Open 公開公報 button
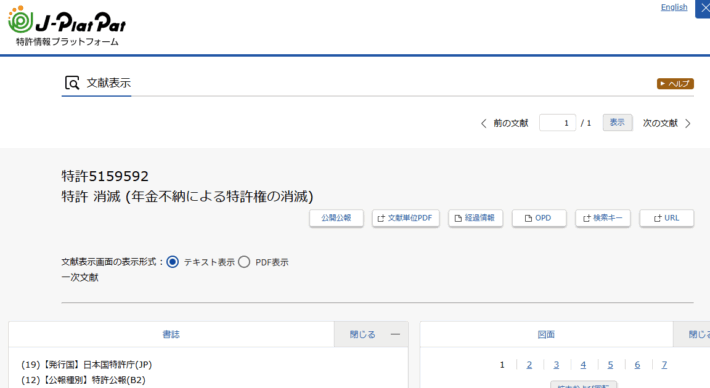710x388 pixels. [336, 218]
